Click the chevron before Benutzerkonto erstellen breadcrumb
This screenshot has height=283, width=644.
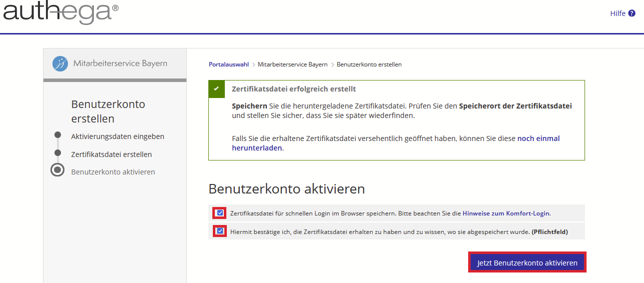(332, 65)
